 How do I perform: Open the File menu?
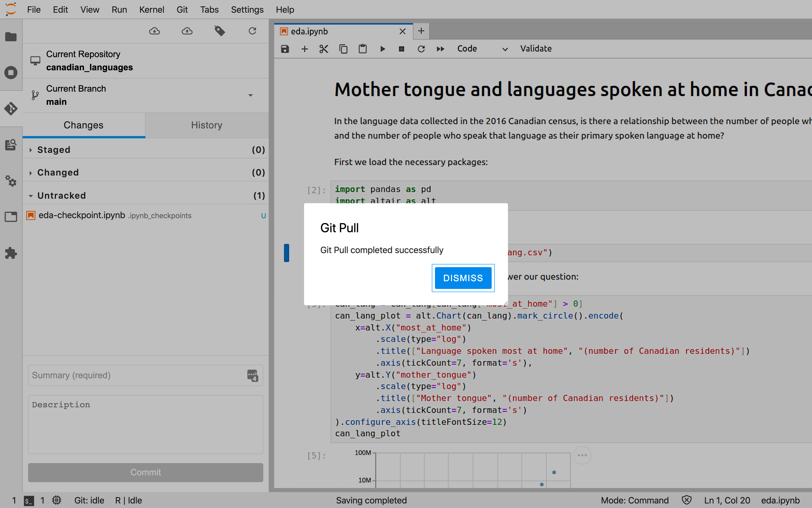coord(34,10)
